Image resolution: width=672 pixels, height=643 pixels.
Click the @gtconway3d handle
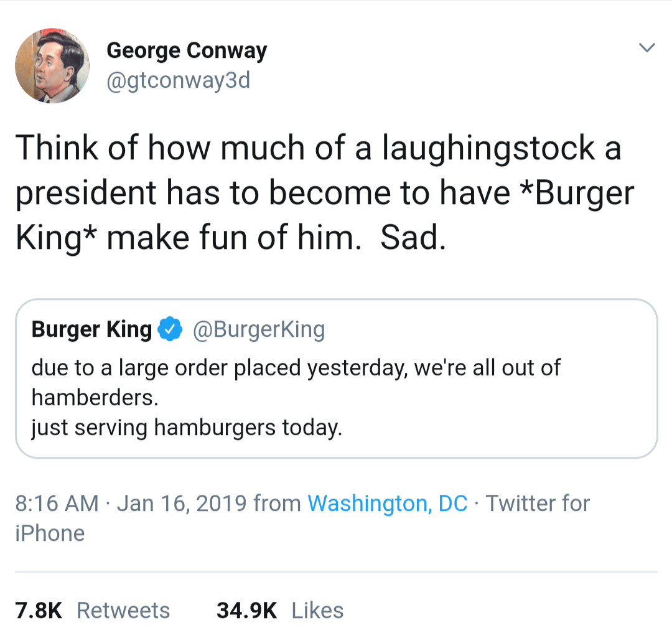click(179, 79)
